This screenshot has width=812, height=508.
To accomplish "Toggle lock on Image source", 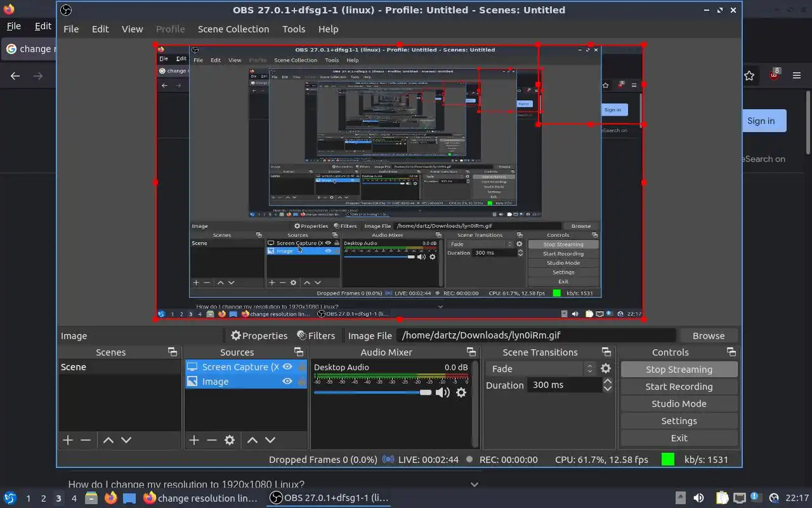I will click(x=302, y=381).
